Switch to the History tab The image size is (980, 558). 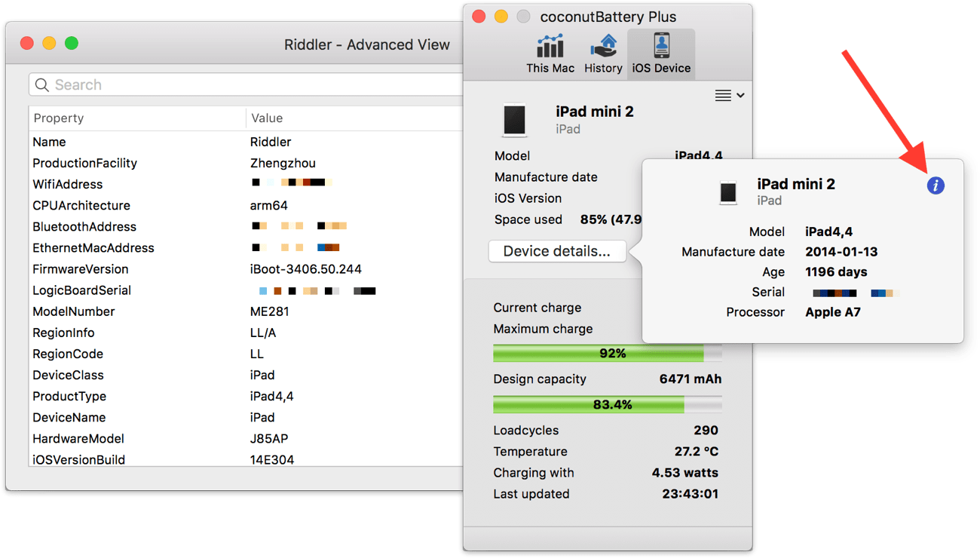click(603, 54)
